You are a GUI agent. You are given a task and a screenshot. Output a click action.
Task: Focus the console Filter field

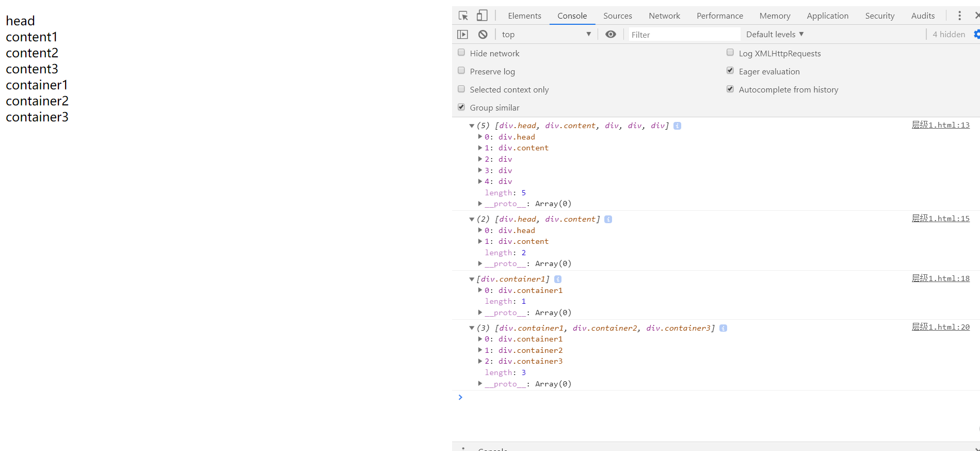(x=684, y=34)
